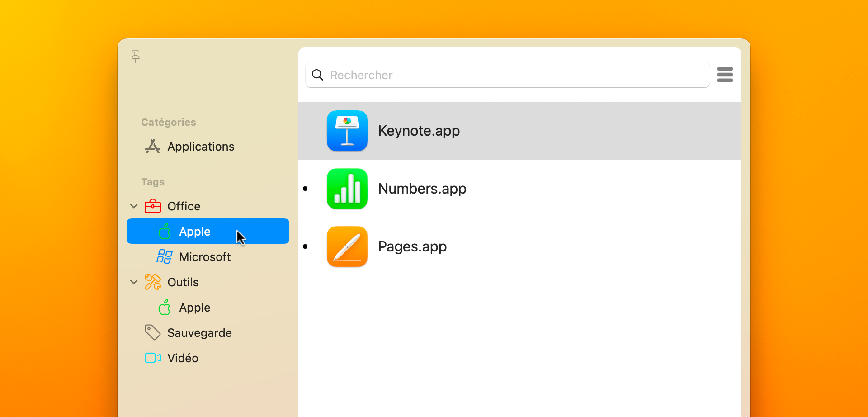Open the hamburger list menu icon
The image size is (868, 417).
pos(725,75)
